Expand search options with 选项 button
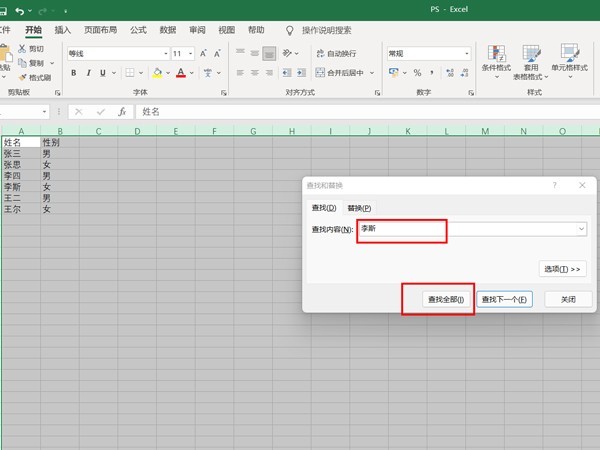This screenshot has height=450, width=600. point(562,269)
